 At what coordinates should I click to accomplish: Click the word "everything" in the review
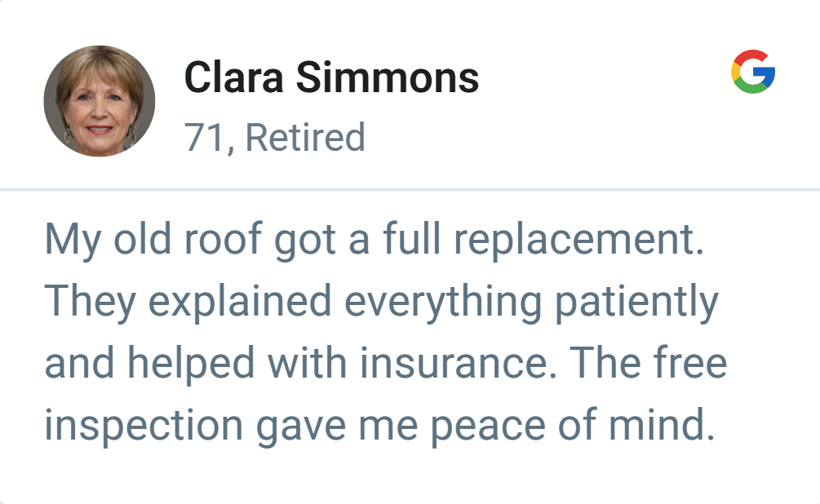coord(443,302)
